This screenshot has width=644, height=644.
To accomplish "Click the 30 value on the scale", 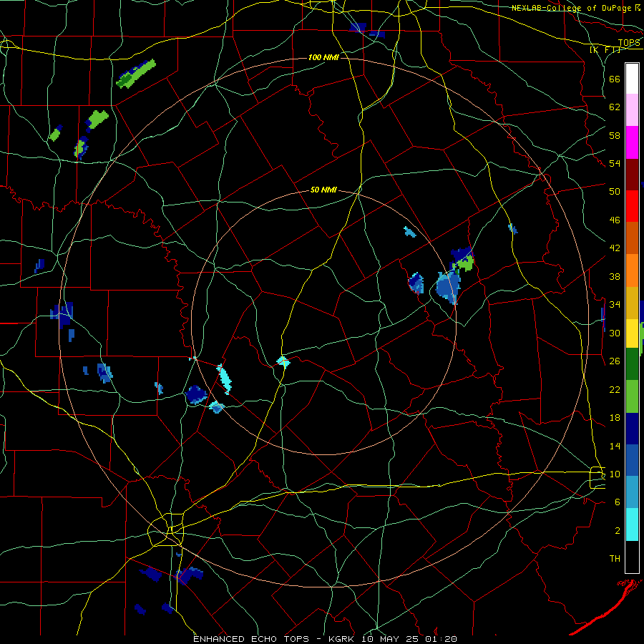I will click(615, 333).
